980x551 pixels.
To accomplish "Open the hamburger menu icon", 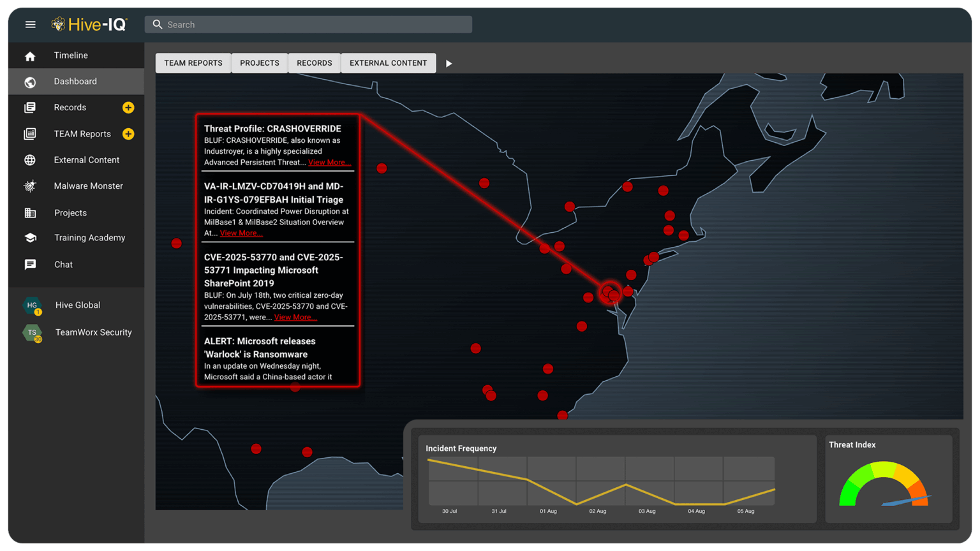I will [30, 24].
